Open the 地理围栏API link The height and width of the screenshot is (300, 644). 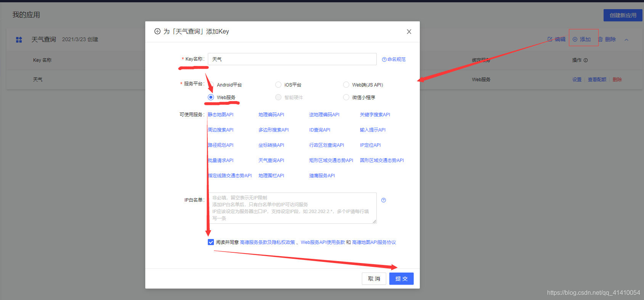pyautogui.click(x=271, y=176)
